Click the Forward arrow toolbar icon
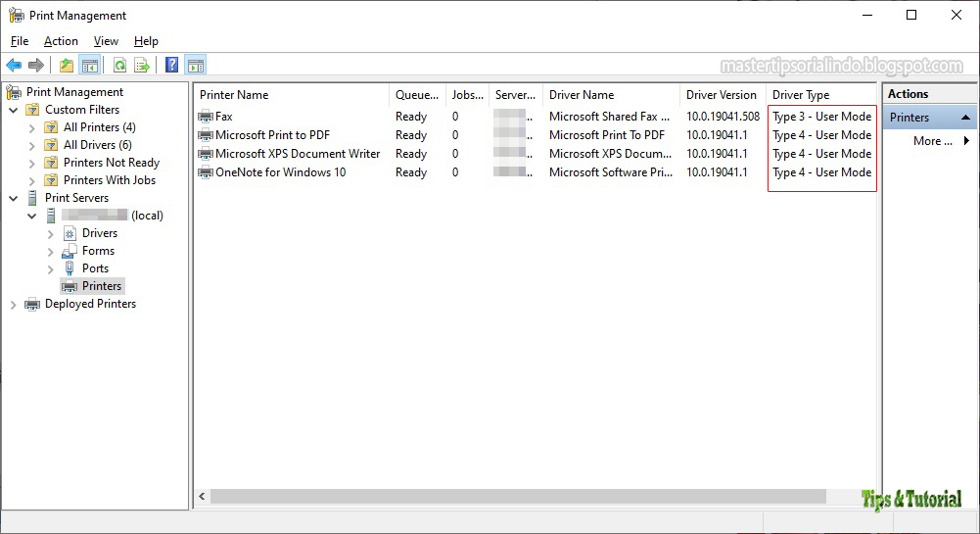The image size is (980, 534). [36, 65]
